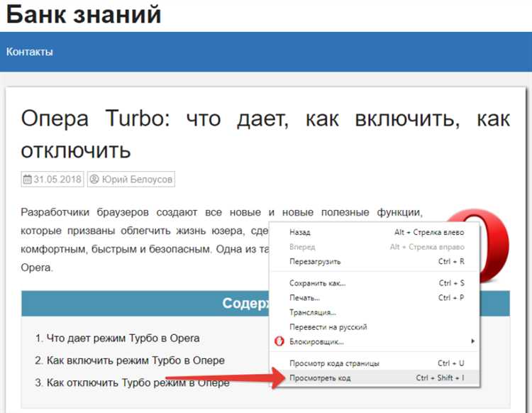Open the Контакты navigation link

pyautogui.click(x=30, y=52)
